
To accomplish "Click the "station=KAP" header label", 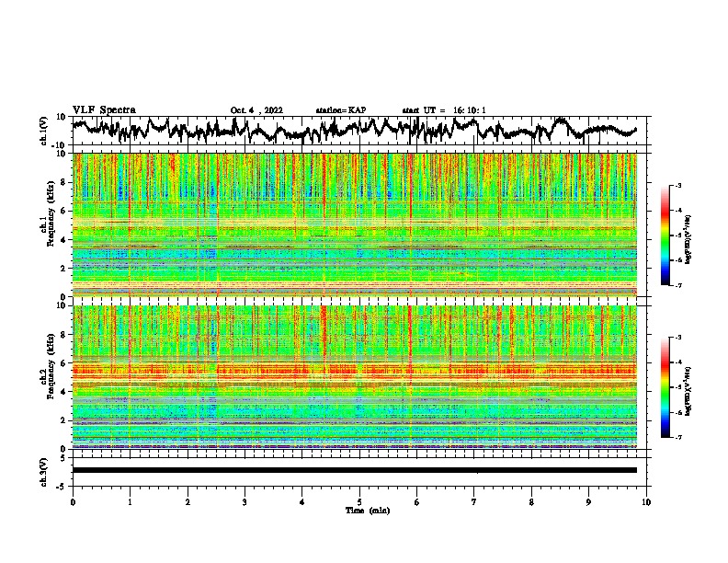I will point(341,110).
